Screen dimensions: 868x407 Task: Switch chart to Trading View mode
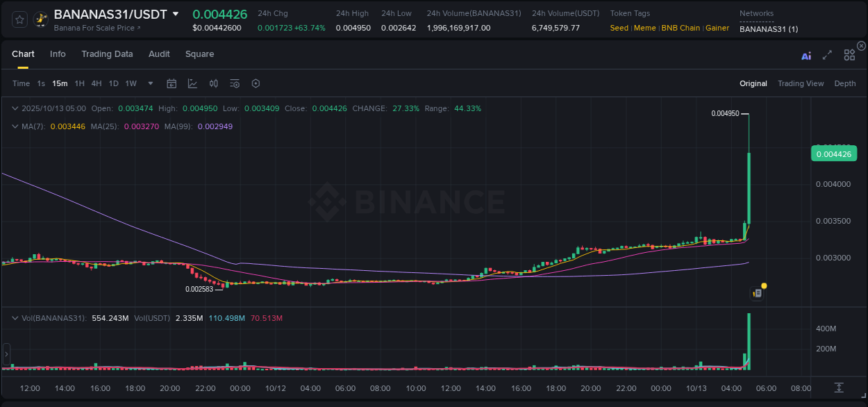(801, 83)
